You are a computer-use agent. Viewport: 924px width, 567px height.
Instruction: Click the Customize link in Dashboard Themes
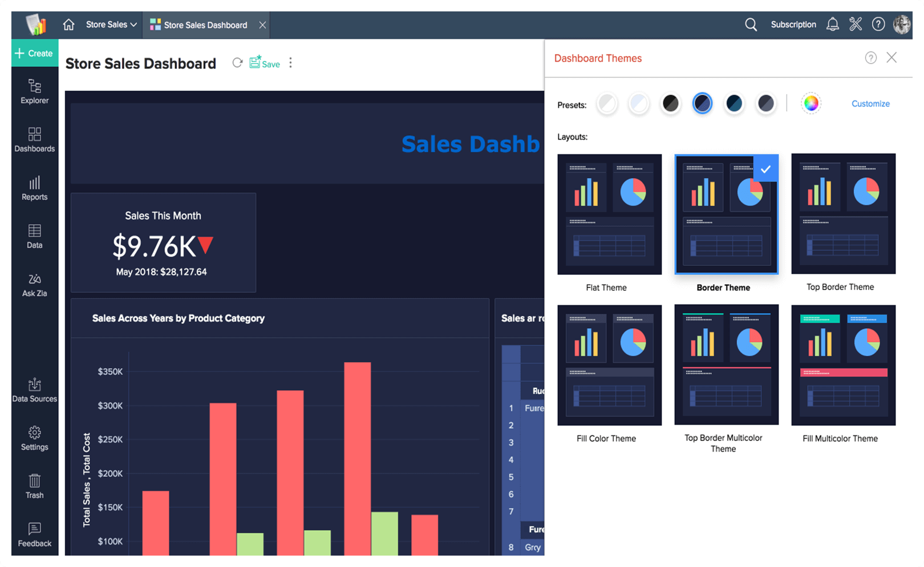pyautogui.click(x=870, y=103)
